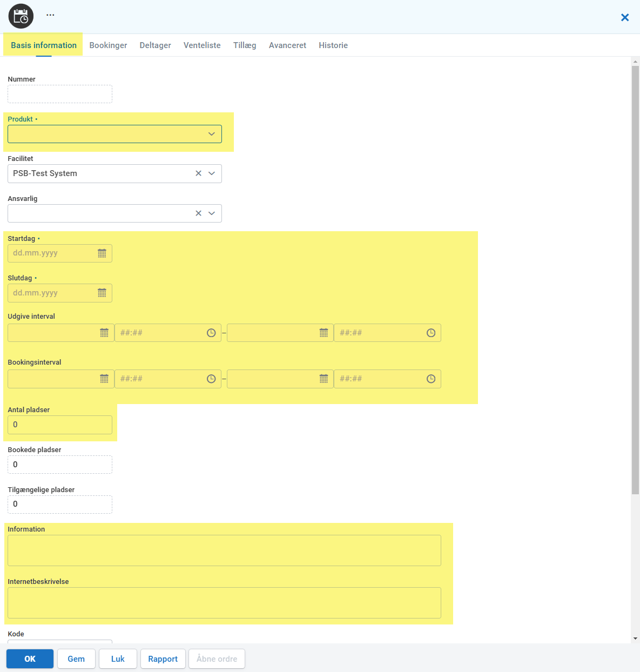Viewport: 640px width, 672px height.
Task: Open calendar for Bookingsinterval end date
Action: 324,379
